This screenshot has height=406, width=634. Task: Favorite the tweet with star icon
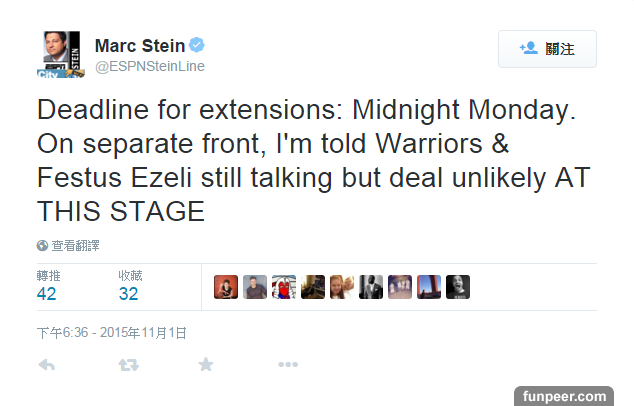206,365
